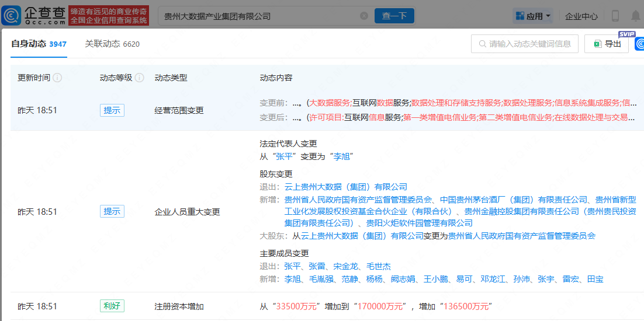644x321 pixels.
Task: Click the 企查查 logo icon
Action: tap(12, 16)
